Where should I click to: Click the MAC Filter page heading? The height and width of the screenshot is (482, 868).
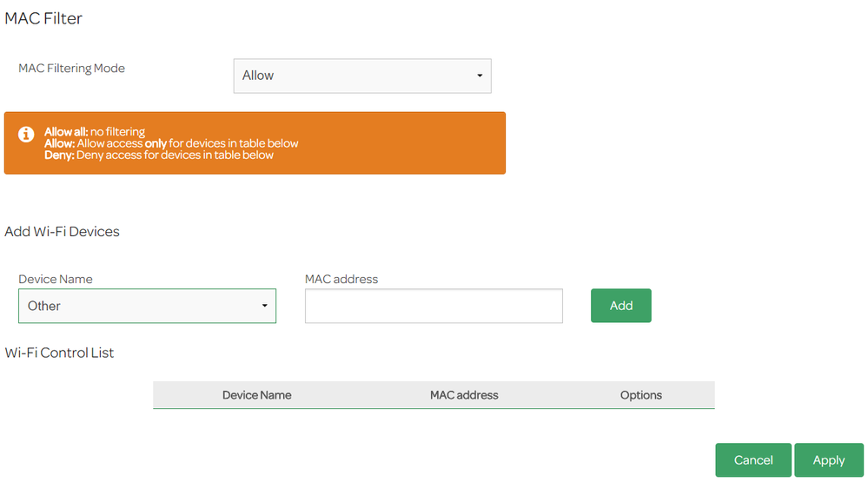(x=43, y=18)
